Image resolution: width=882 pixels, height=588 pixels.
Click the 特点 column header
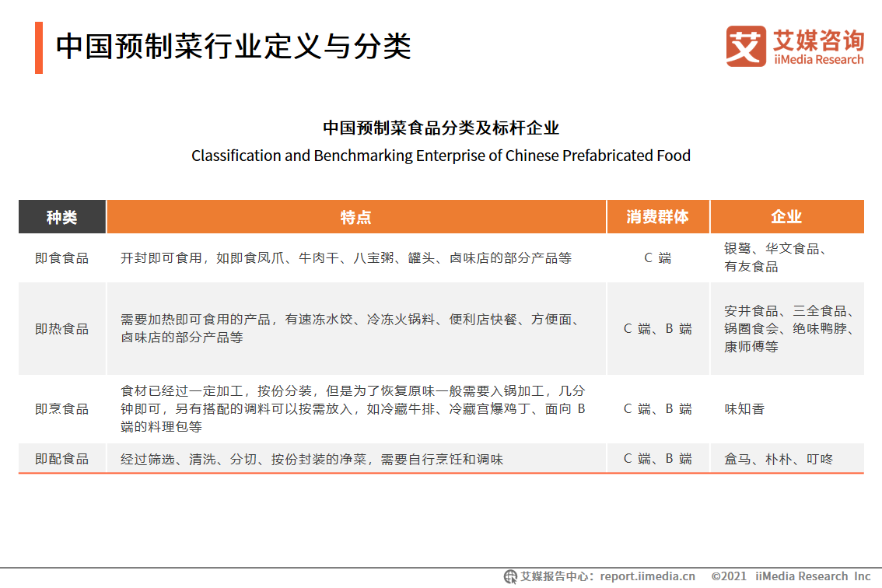tap(356, 217)
